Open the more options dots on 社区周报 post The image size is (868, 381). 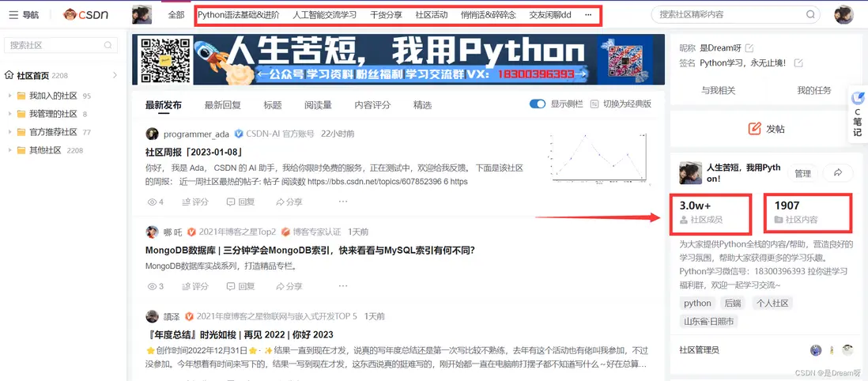point(342,201)
